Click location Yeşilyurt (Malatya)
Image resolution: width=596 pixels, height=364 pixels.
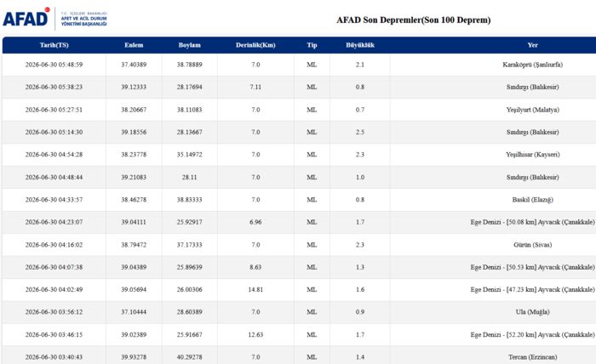click(x=532, y=110)
